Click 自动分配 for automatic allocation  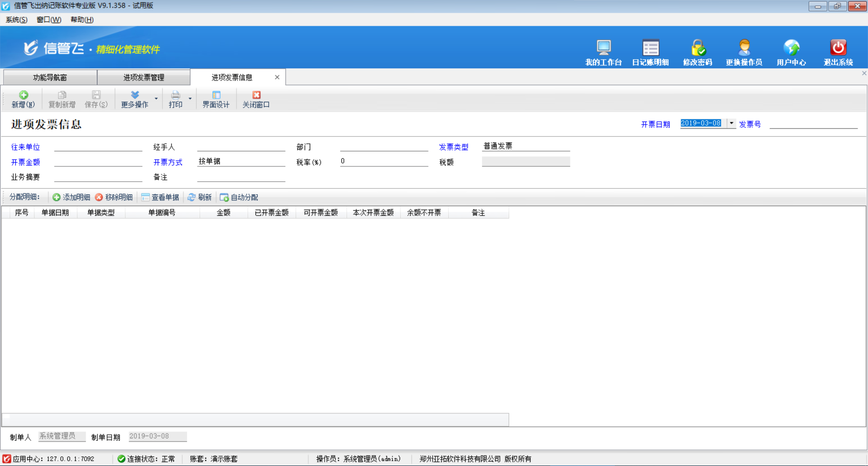(239, 197)
